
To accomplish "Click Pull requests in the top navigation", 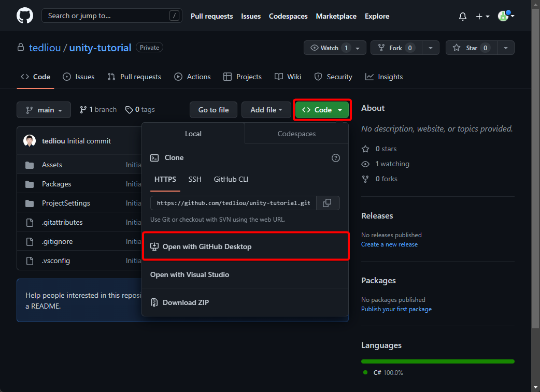I will pyautogui.click(x=212, y=16).
